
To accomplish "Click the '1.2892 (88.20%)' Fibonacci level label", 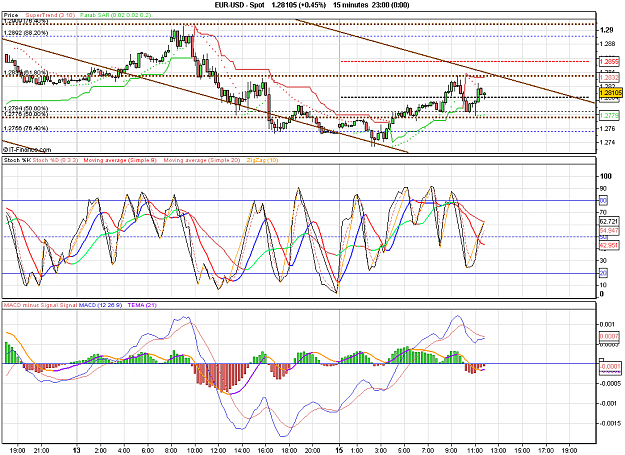I will (x=26, y=33).
